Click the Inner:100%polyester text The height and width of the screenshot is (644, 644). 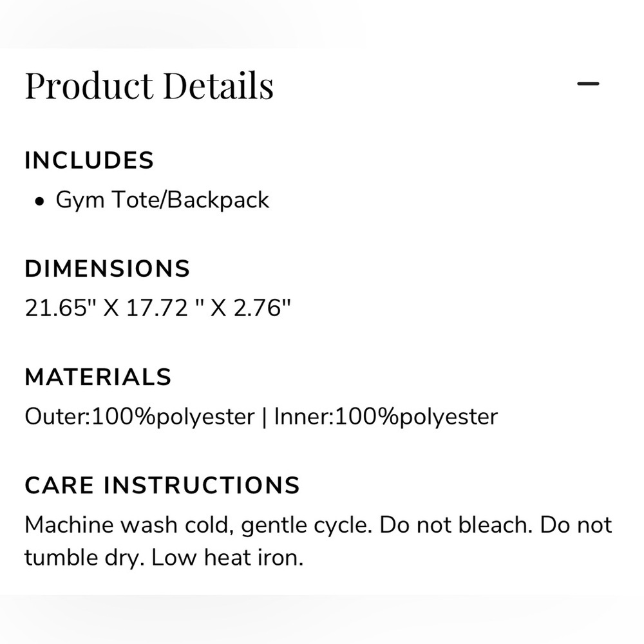click(x=386, y=417)
